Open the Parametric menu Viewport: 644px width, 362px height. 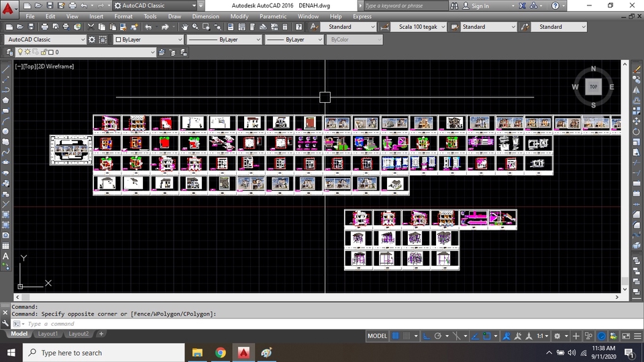point(273,16)
